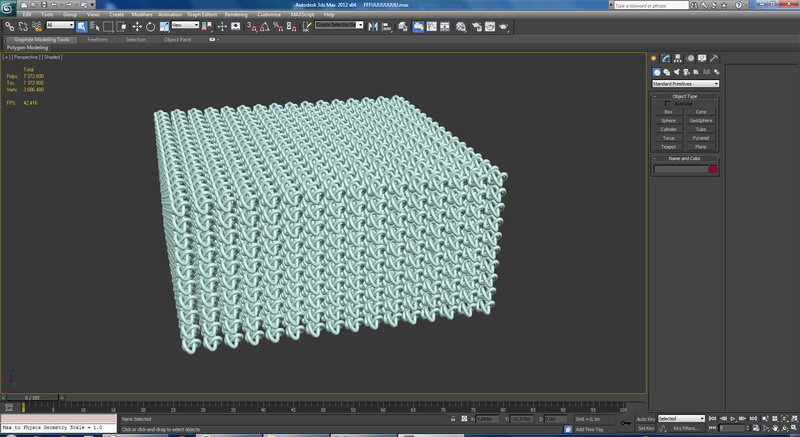The width and height of the screenshot is (800, 437).
Task: Click the object color swatch
Action: coord(713,170)
